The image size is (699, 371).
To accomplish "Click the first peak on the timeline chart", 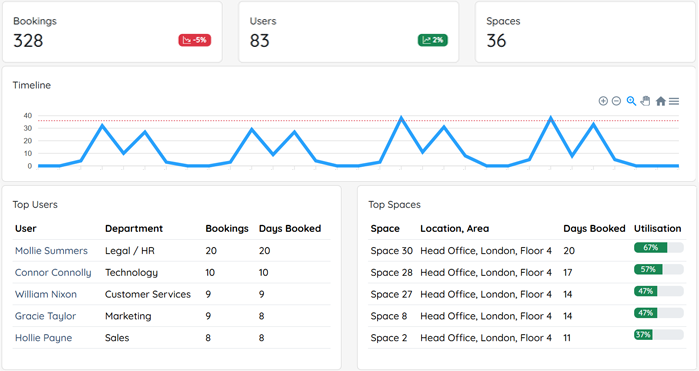I will point(103,125).
